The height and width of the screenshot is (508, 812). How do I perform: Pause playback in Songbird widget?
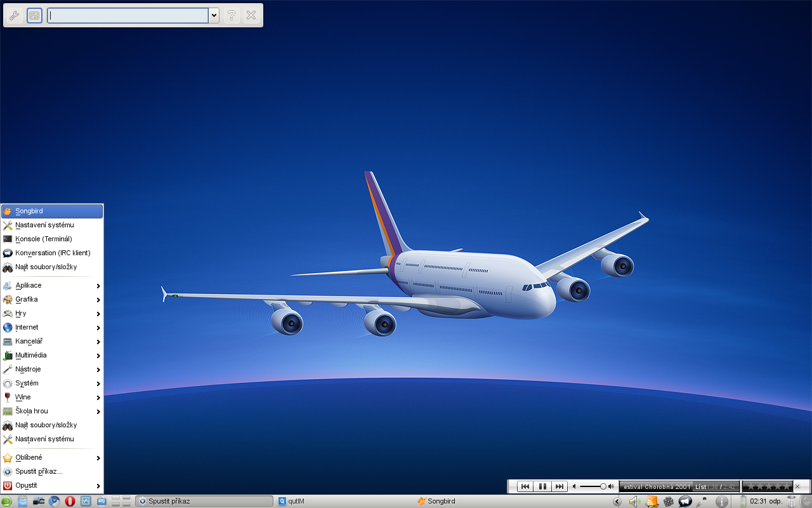click(542, 486)
